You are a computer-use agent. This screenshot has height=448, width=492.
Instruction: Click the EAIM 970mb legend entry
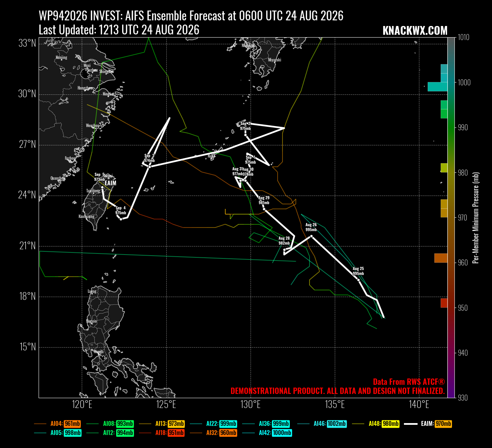pyautogui.click(x=428, y=424)
